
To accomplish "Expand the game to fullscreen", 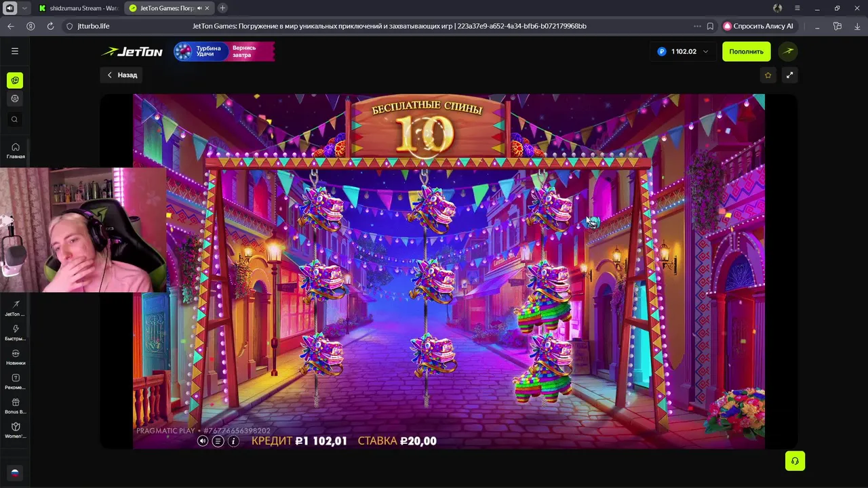I will (x=789, y=75).
